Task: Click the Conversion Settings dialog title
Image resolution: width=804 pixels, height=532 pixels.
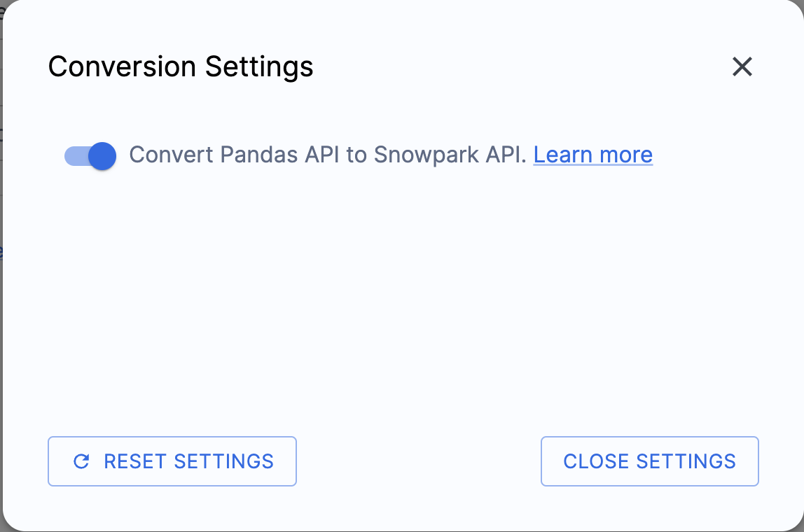Action: coord(180,66)
